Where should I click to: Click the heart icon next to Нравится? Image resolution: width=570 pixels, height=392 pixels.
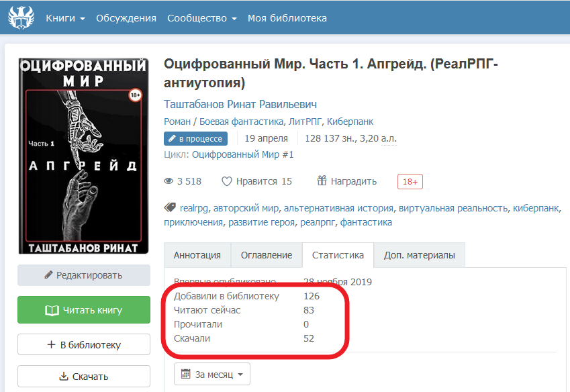click(227, 181)
